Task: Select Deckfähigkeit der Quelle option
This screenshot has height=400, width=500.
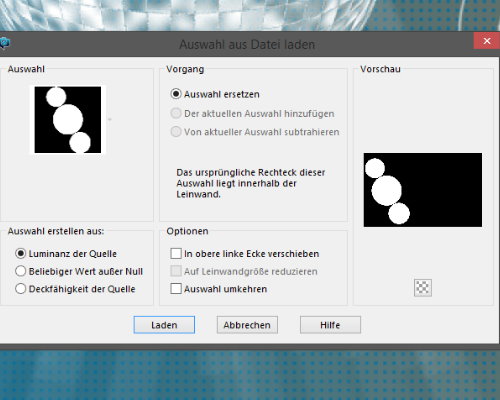Action: 21,289
